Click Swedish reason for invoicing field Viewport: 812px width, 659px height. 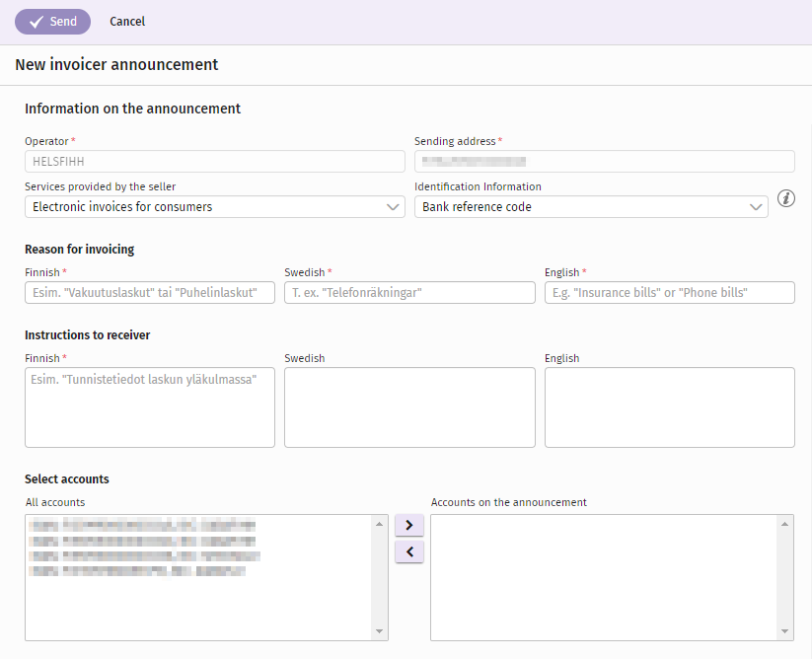click(x=409, y=292)
